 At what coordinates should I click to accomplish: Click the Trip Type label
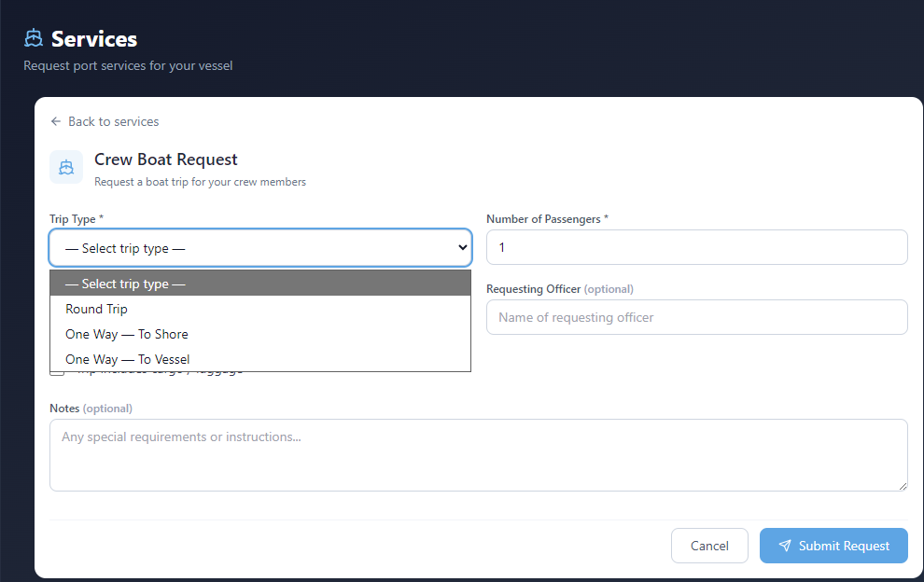(x=76, y=219)
